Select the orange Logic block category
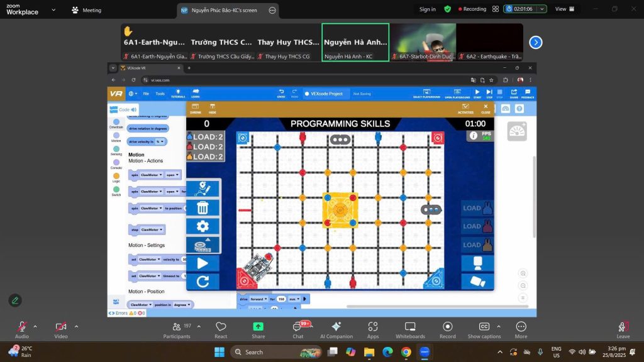 coord(116,176)
